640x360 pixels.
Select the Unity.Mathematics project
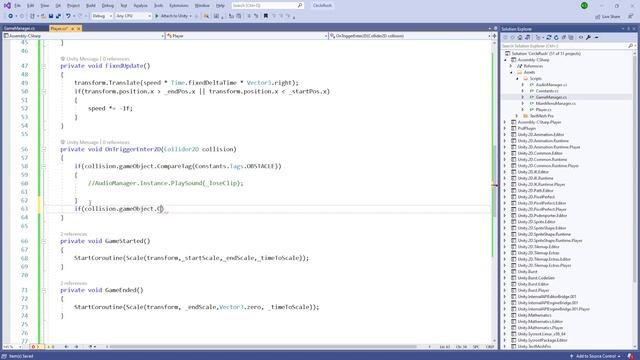[534, 315]
